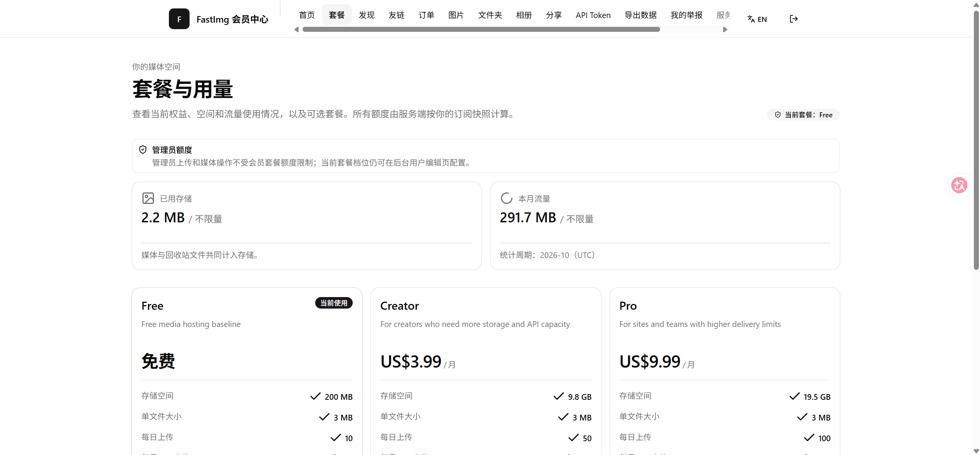Click the FastImg F logo icon

179,19
